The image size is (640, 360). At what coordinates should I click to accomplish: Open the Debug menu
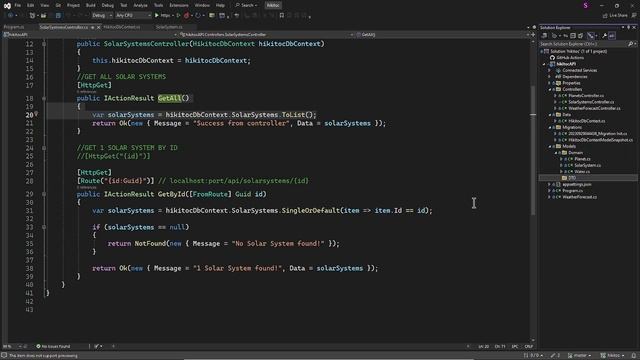tap(108, 5)
